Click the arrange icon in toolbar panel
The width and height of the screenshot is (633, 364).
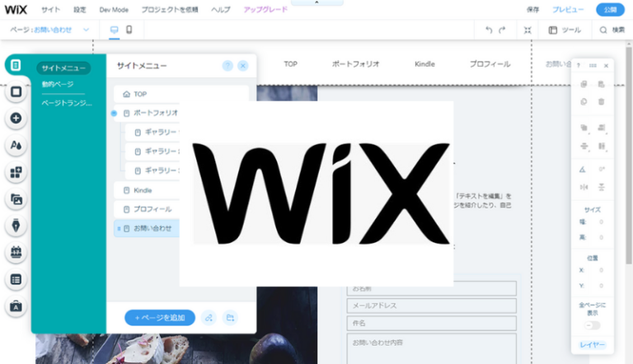[584, 128]
